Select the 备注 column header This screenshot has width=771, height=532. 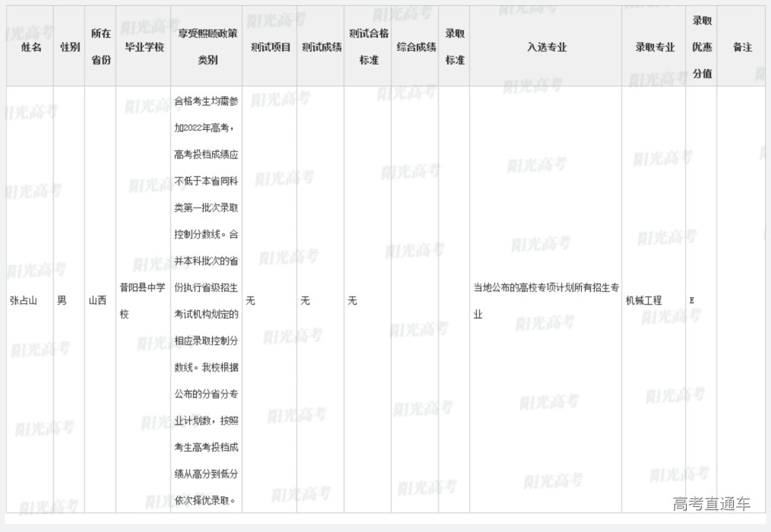pyautogui.click(x=742, y=47)
